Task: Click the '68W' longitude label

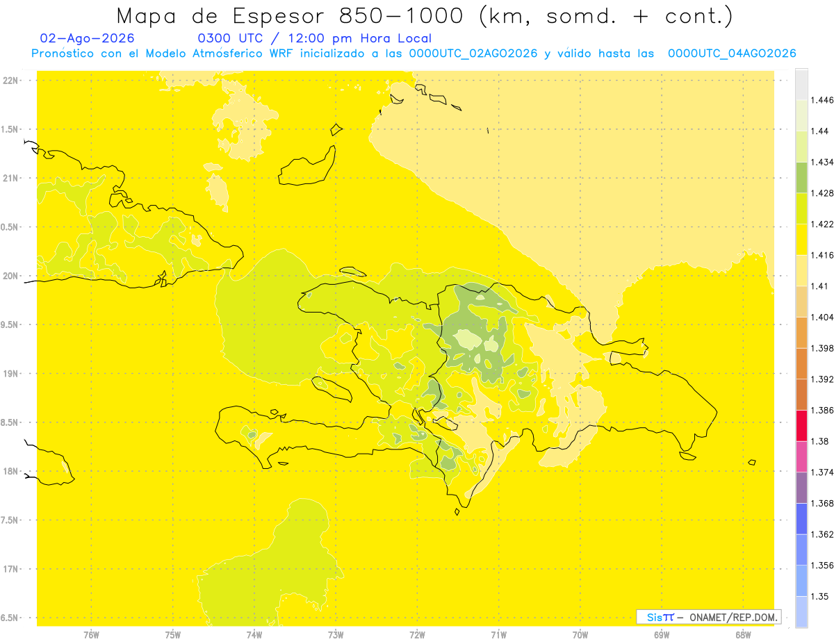Action: click(x=743, y=634)
